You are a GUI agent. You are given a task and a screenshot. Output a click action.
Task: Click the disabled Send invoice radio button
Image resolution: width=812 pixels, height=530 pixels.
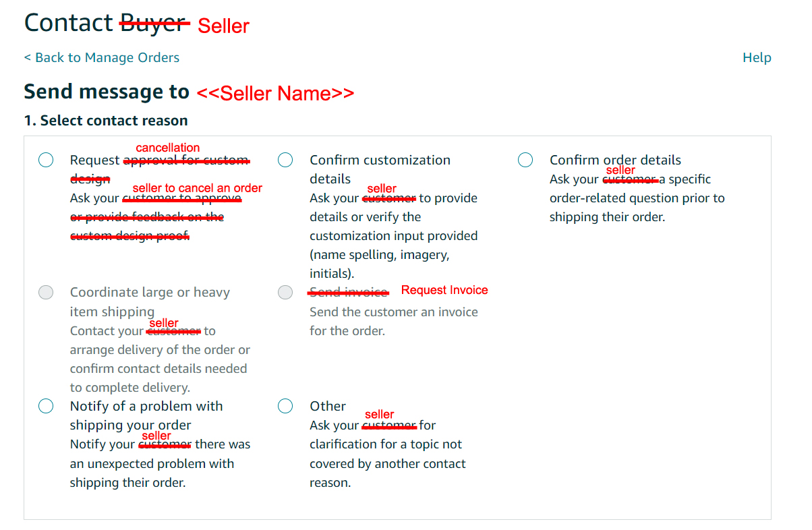click(x=285, y=293)
